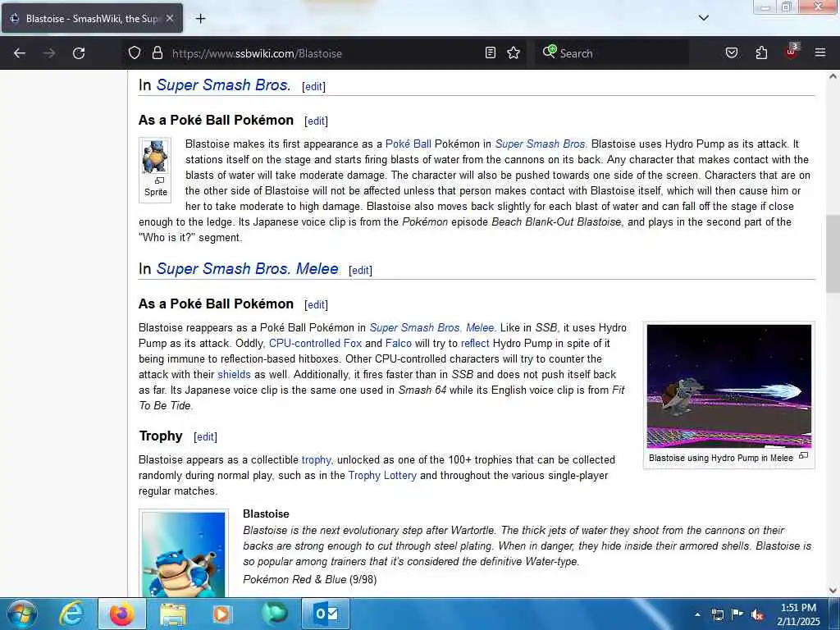Click the scrollbar down arrow
Screen dimensions: 840x630
point(833,591)
